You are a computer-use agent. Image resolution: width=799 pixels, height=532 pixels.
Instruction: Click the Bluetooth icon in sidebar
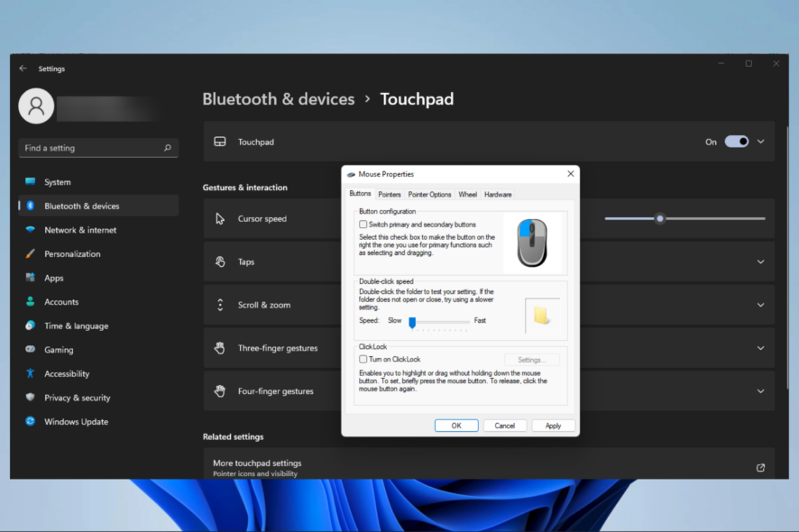click(x=30, y=206)
